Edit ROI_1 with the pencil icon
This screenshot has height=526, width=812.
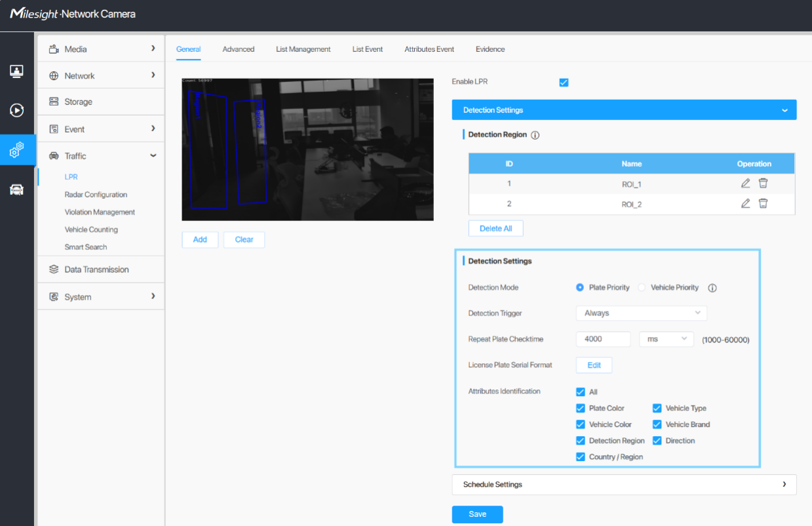coord(745,184)
